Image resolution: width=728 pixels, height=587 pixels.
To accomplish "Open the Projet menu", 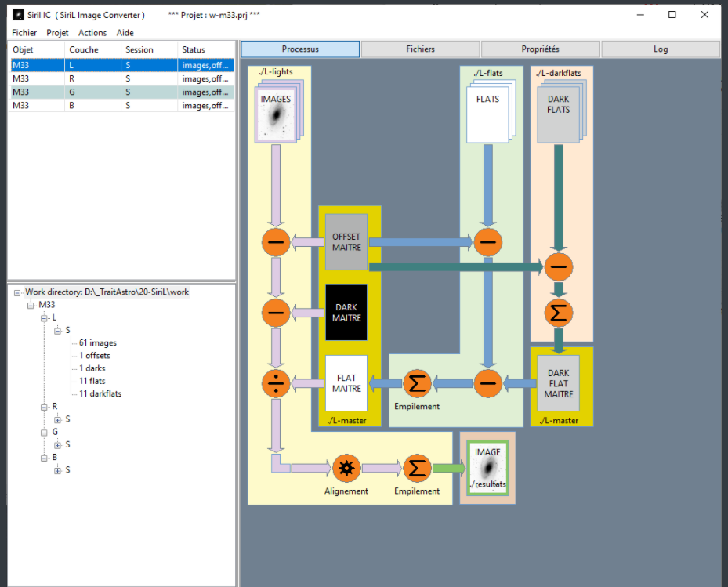I will (x=57, y=32).
